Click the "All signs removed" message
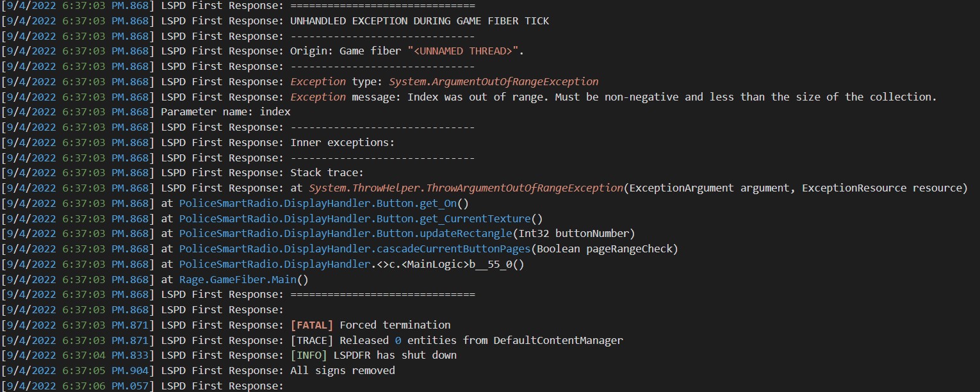The image size is (980, 392). (342, 371)
